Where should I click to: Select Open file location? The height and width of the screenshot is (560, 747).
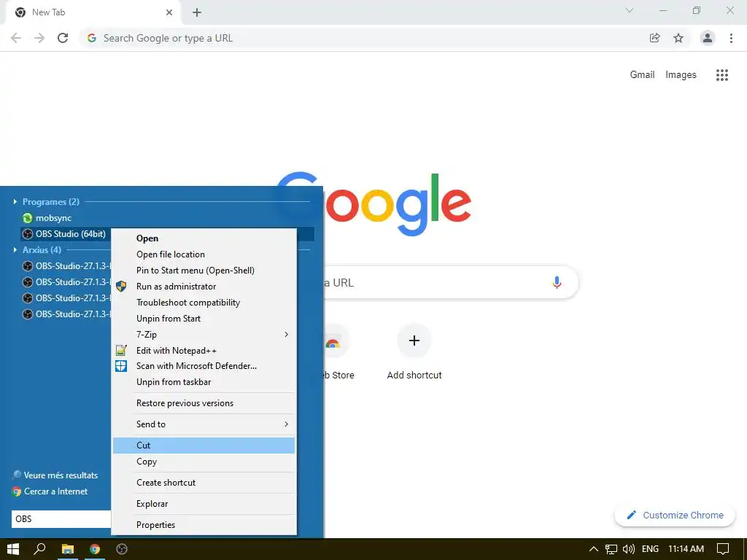(204, 254)
